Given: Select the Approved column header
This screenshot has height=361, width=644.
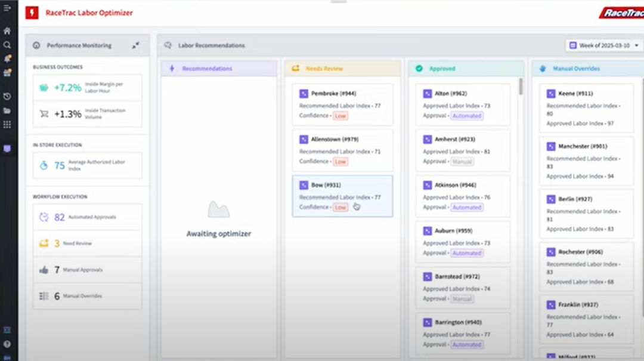Looking at the screenshot, I should point(466,68).
